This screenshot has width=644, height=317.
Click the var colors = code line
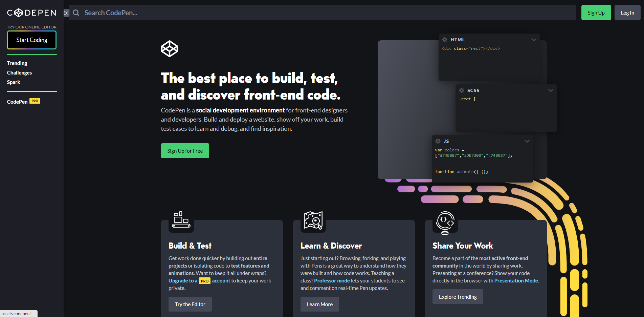pyautogui.click(x=450, y=150)
